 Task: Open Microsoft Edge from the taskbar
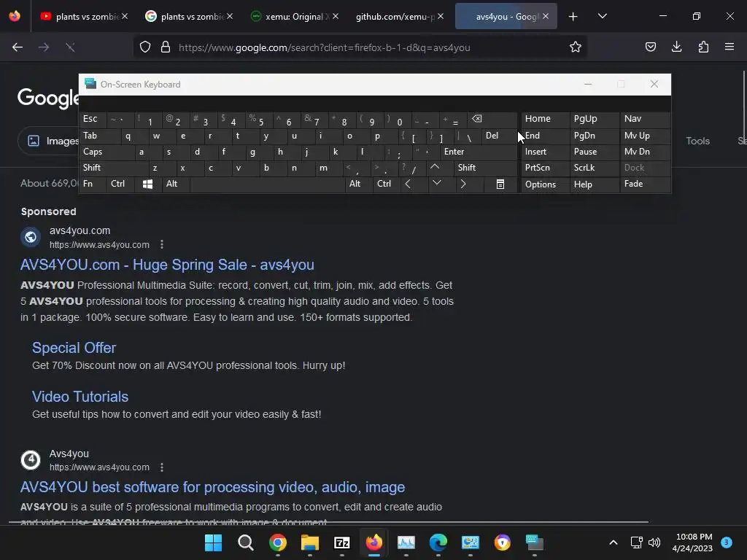(x=438, y=542)
